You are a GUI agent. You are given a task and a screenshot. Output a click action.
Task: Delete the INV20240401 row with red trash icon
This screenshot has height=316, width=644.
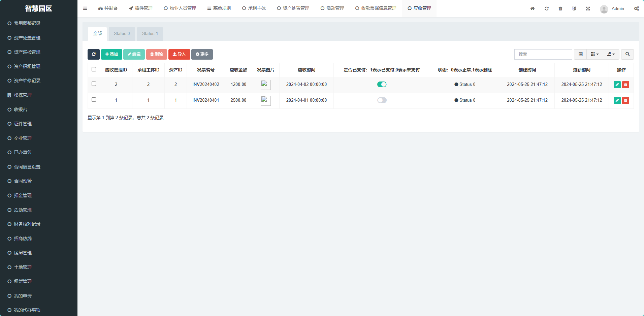(x=625, y=100)
